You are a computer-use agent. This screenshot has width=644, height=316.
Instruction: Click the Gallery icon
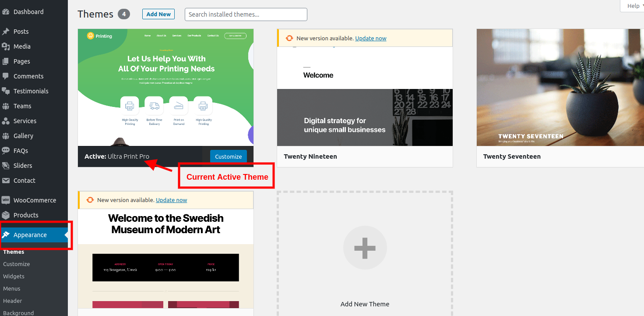pos(6,136)
